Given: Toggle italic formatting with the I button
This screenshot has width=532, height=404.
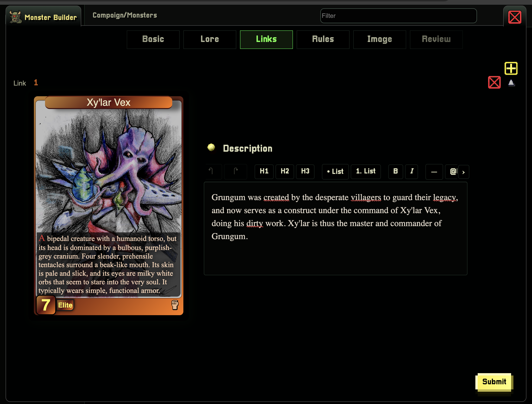Looking at the screenshot, I should point(412,171).
